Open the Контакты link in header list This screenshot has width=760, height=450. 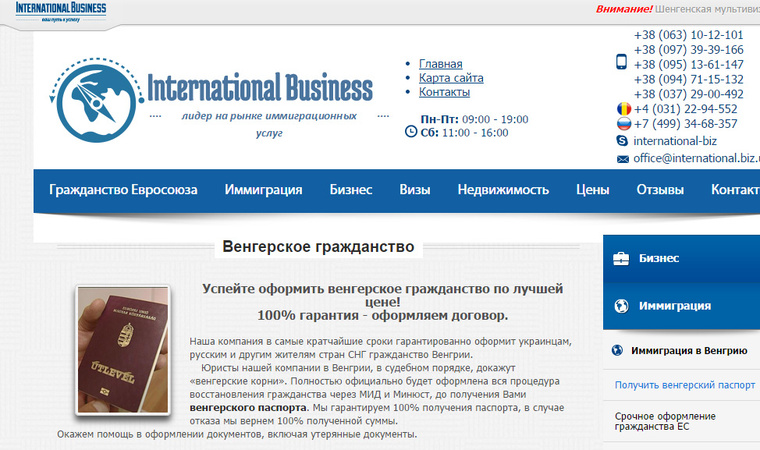(x=444, y=92)
